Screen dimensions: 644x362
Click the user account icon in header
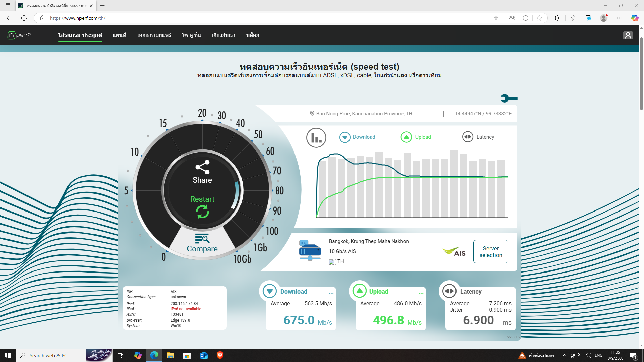628,35
